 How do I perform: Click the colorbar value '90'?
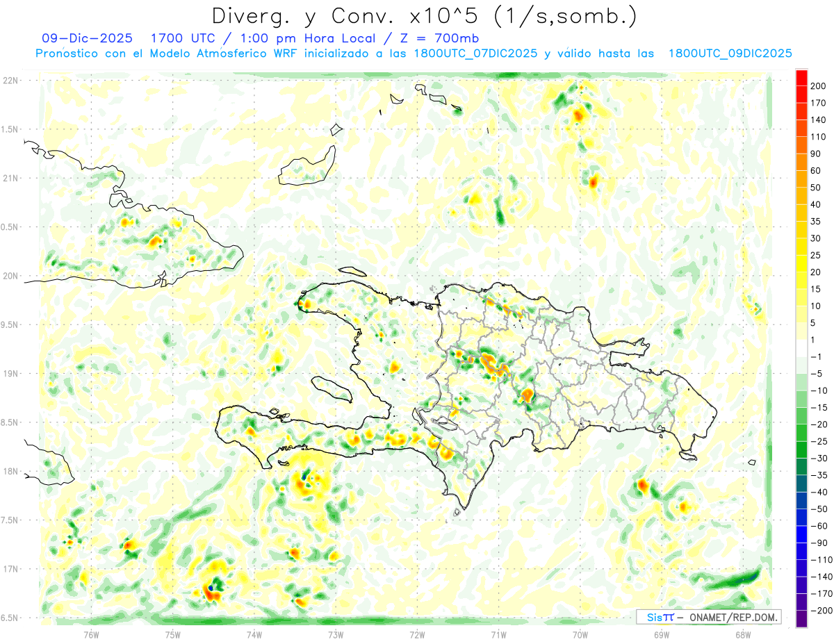(817, 154)
